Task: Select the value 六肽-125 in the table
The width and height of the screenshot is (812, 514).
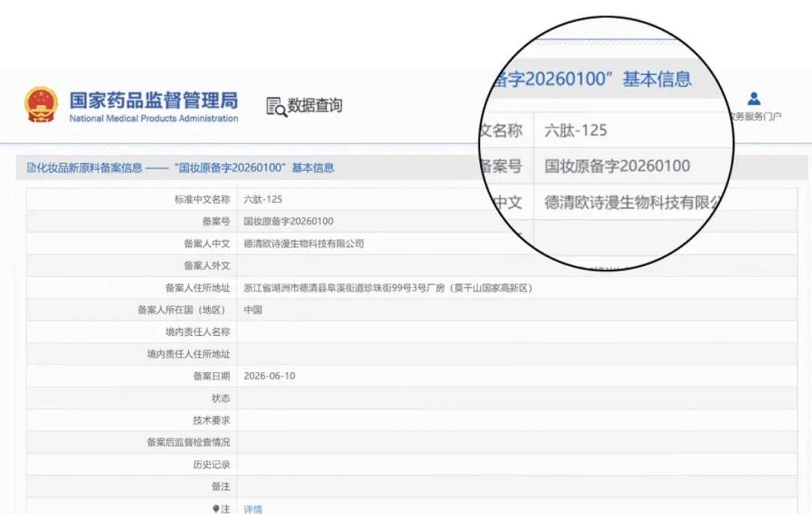Action: [x=263, y=199]
